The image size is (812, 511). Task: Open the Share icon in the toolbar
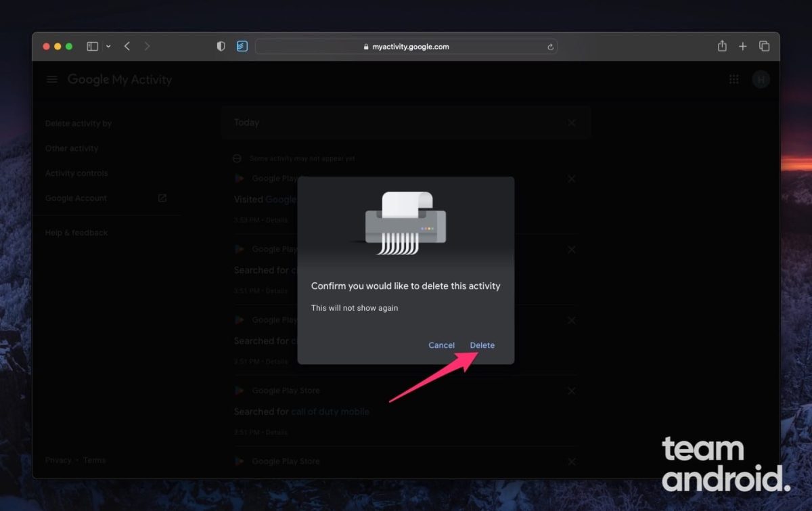721,46
